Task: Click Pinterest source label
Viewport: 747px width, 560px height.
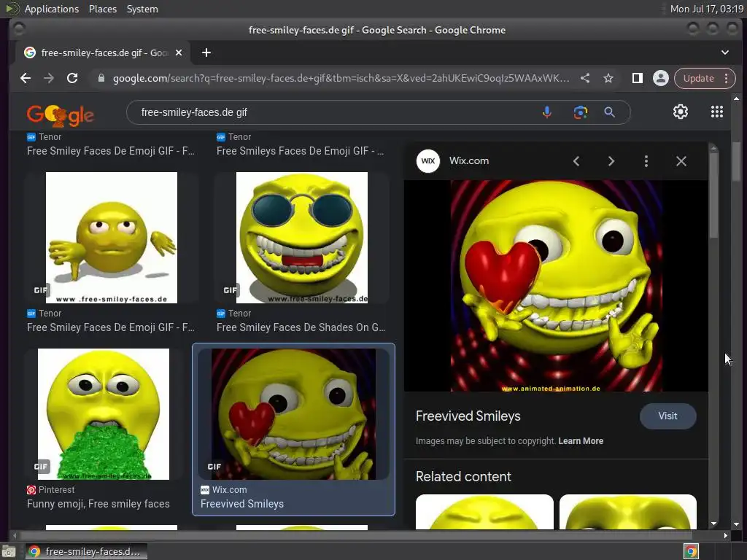Action: (51, 489)
